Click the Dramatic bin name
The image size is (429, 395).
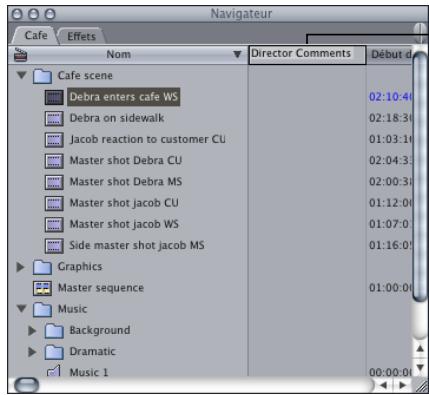92,352
